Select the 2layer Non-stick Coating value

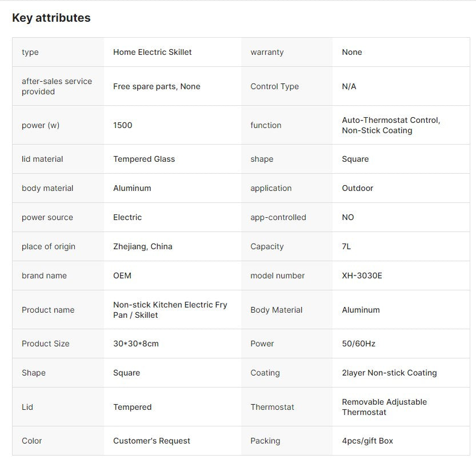[x=390, y=373]
